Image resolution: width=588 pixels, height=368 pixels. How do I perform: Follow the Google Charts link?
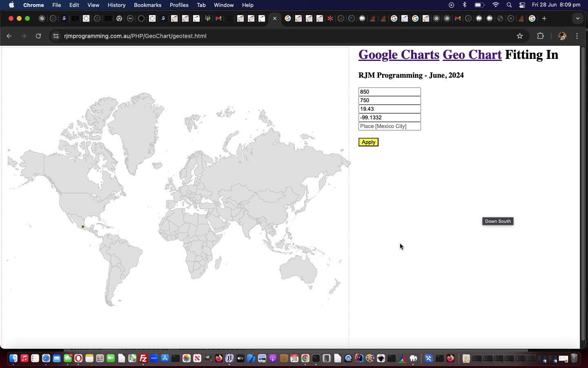(399, 55)
